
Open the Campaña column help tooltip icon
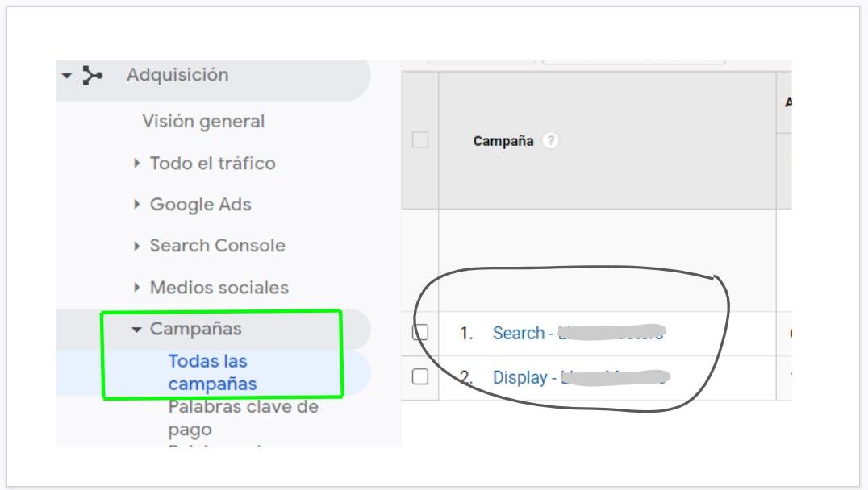[553, 139]
